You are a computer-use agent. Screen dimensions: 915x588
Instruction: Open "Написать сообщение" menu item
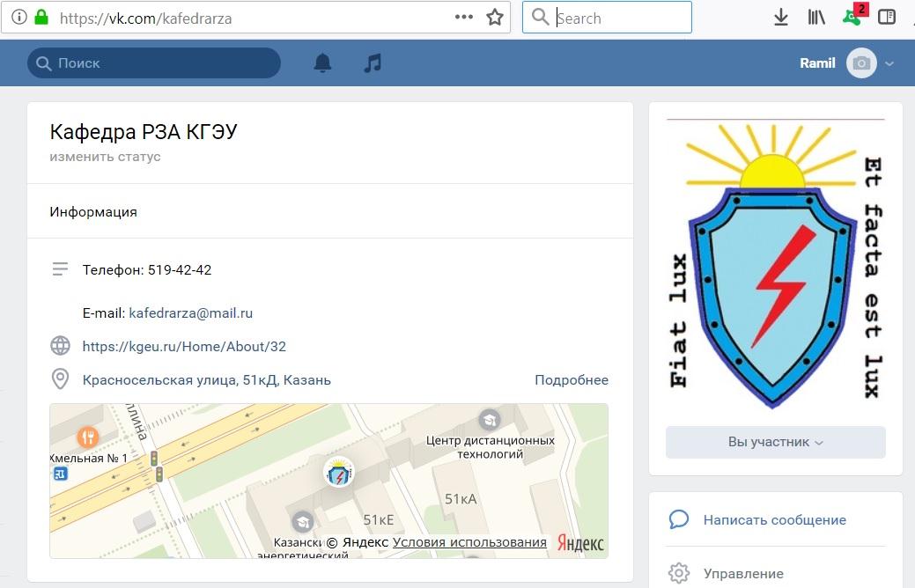[774, 520]
